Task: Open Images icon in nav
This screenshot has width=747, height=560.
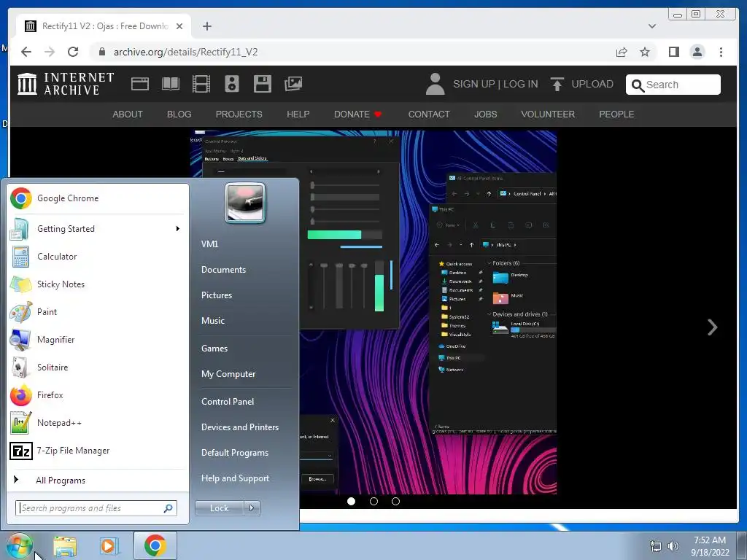Action: 293,84
